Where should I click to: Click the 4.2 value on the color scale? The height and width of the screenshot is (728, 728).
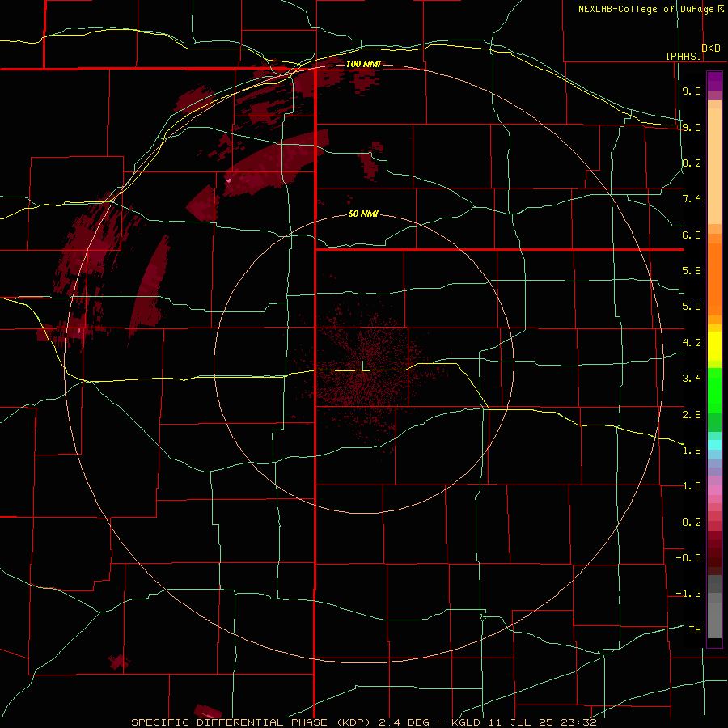692,343
